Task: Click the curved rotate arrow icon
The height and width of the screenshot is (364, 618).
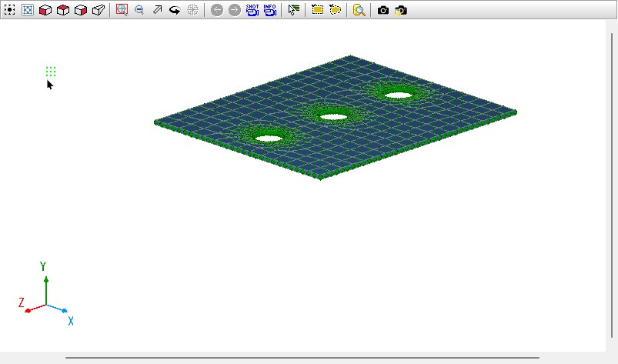Action: tap(175, 10)
